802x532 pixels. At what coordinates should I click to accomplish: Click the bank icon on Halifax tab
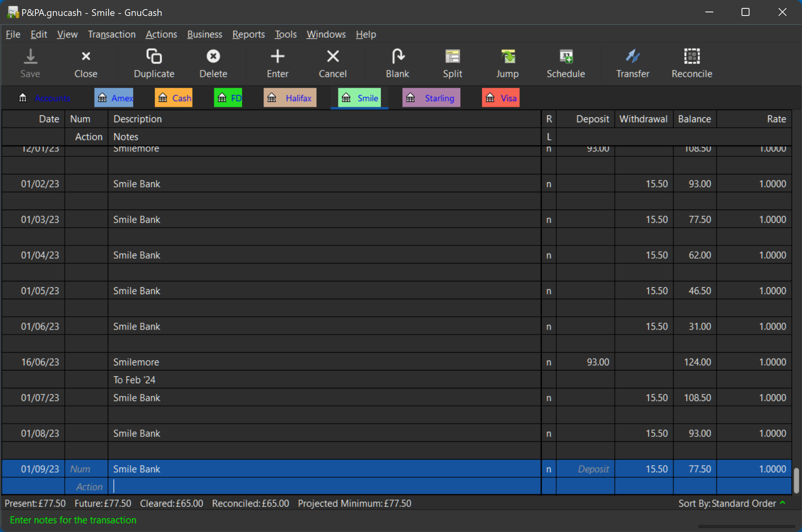click(272, 98)
